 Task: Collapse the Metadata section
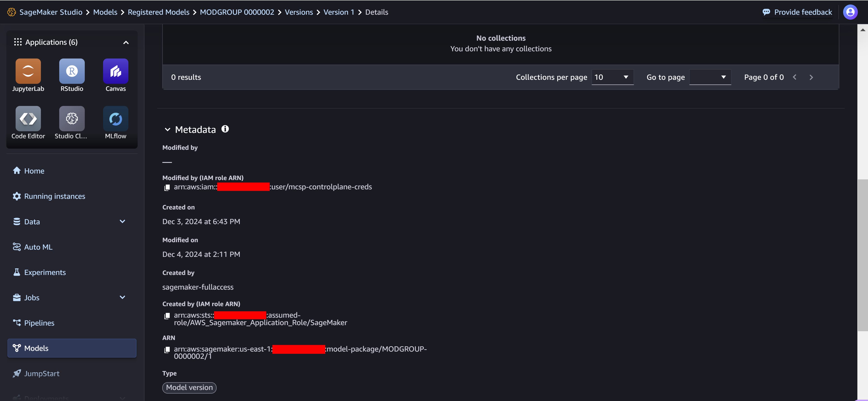click(167, 129)
